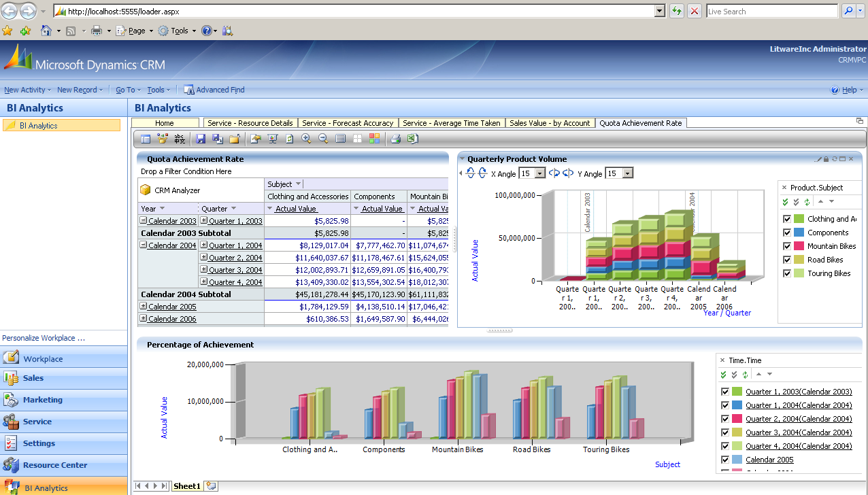Uncheck the Touring Bikes legend checkbox
This screenshot has width=868, height=495.
pyautogui.click(x=787, y=273)
